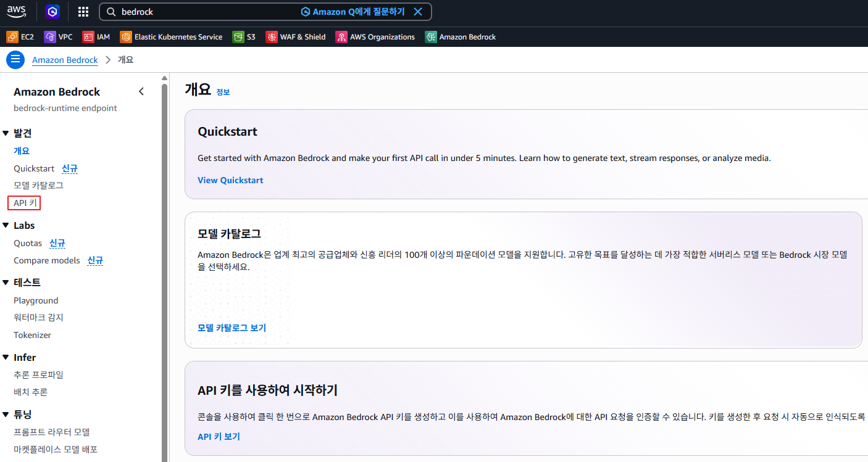Click the API 키를 사용하여 시작하기 heading
This screenshot has height=462, width=868.
pos(267,390)
